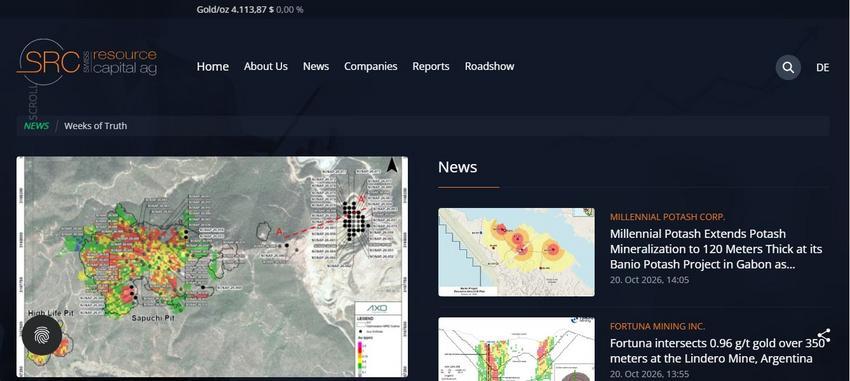Click the NEWS breadcrumb link
The height and width of the screenshot is (381, 850).
coord(36,126)
